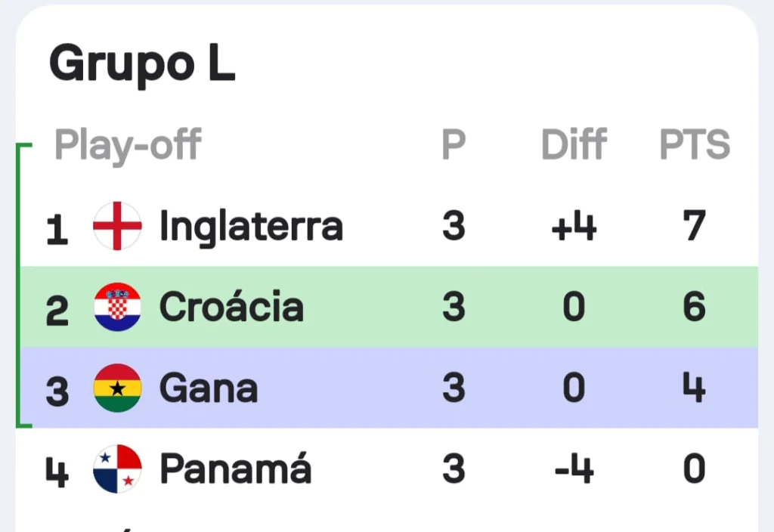Click Panamá's -4 goal difference

click(x=574, y=469)
